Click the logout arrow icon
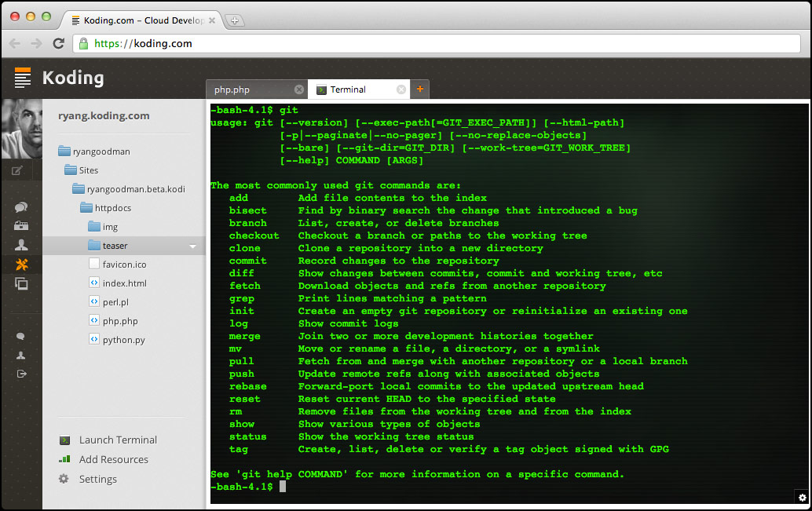This screenshot has height=511, width=812. (x=21, y=374)
